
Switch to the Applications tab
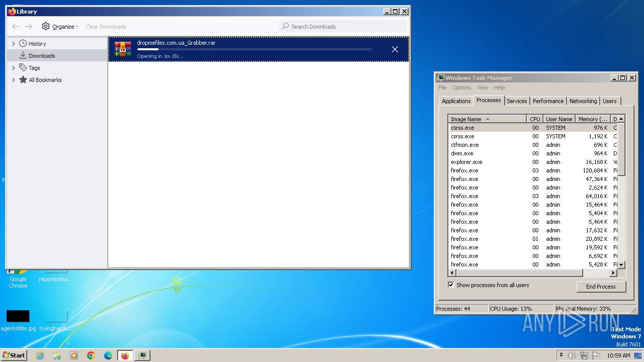(456, 101)
